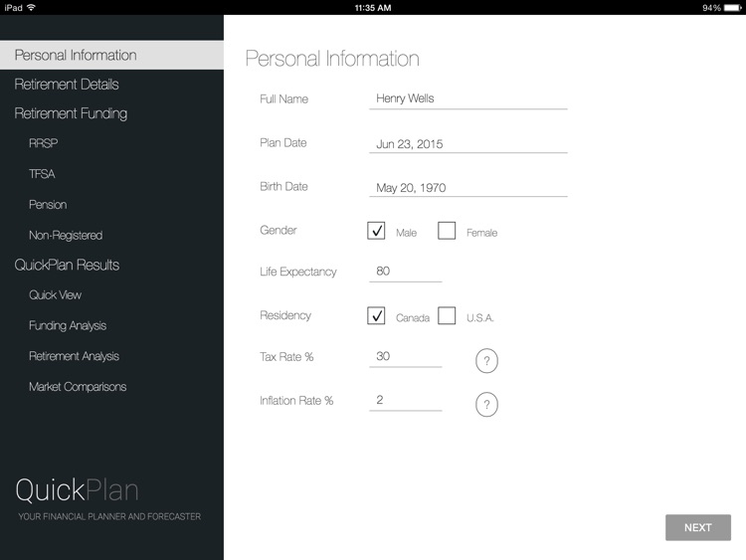Edit the Tax Rate % field
This screenshot has width=746, height=560.
coord(406,357)
